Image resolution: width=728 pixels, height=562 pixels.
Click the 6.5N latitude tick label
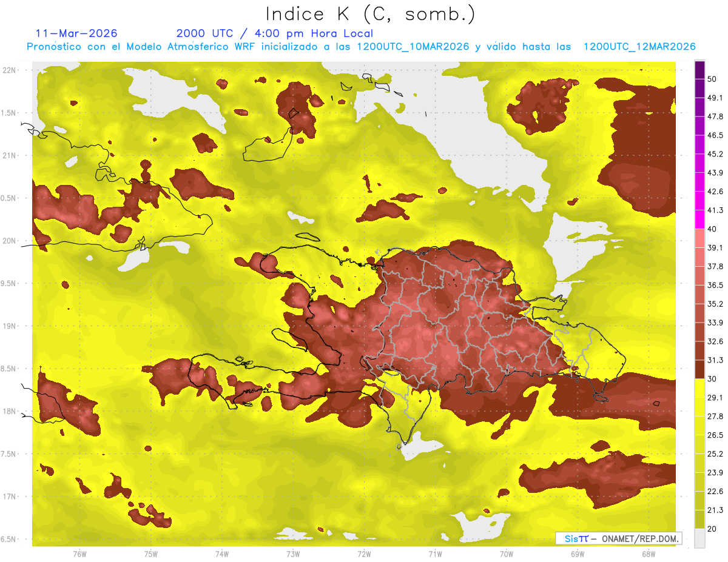pyautogui.click(x=8, y=539)
